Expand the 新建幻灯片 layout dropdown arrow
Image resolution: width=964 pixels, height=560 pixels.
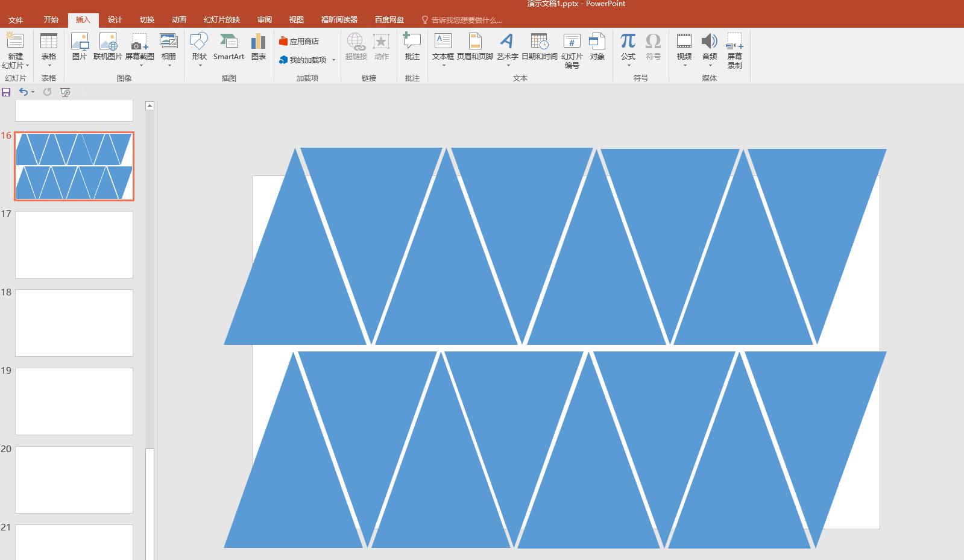point(27,65)
